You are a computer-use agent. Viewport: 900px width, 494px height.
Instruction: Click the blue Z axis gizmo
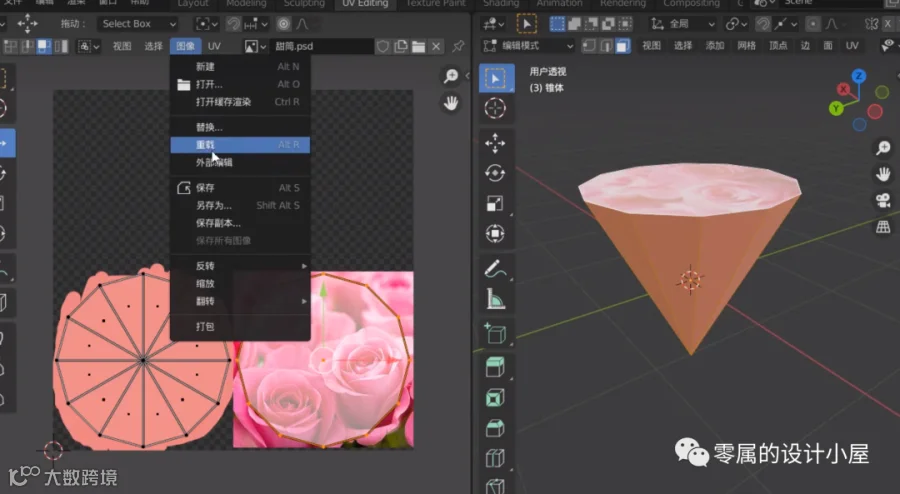(859, 76)
